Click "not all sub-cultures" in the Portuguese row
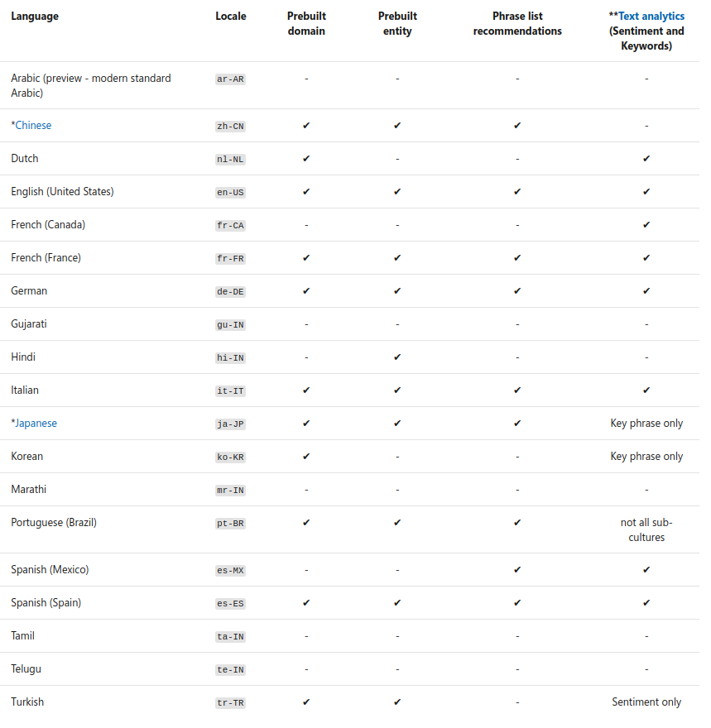 (x=646, y=530)
